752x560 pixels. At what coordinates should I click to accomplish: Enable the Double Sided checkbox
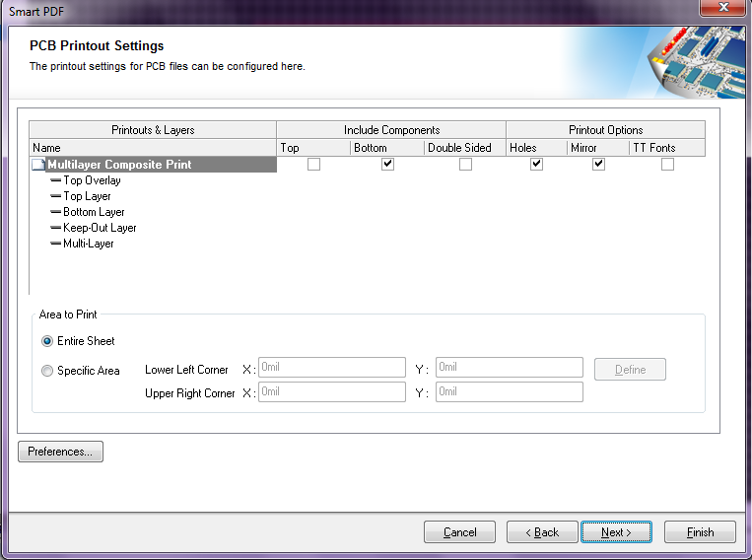(465, 164)
